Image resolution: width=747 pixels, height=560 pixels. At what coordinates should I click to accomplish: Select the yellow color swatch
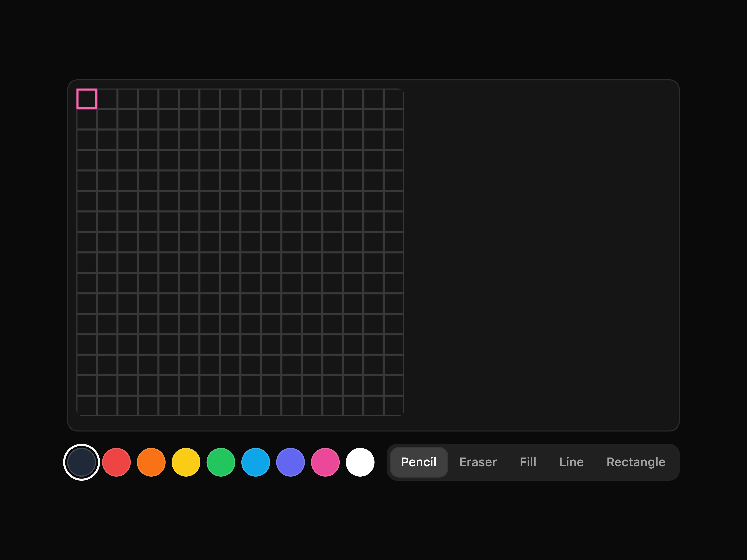click(186, 462)
